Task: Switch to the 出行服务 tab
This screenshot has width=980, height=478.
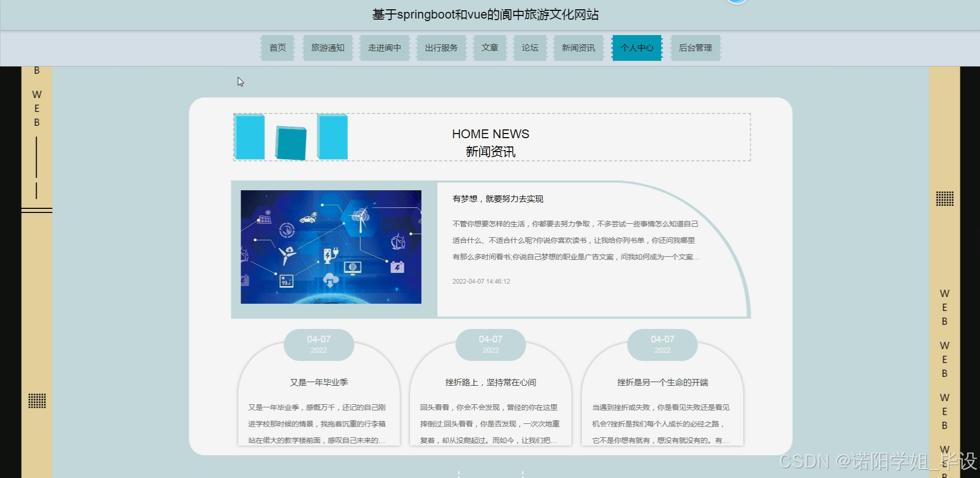Action: pos(441,47)
